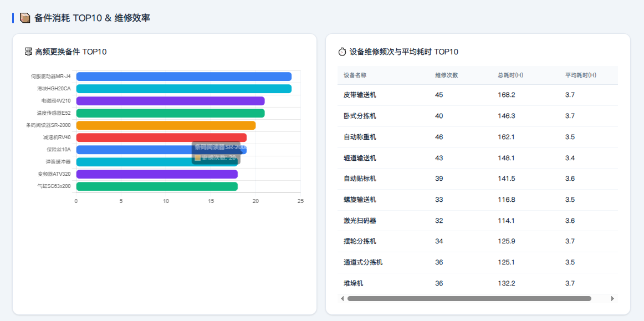Click the 设备名称 column header

[x=355, y=75]
